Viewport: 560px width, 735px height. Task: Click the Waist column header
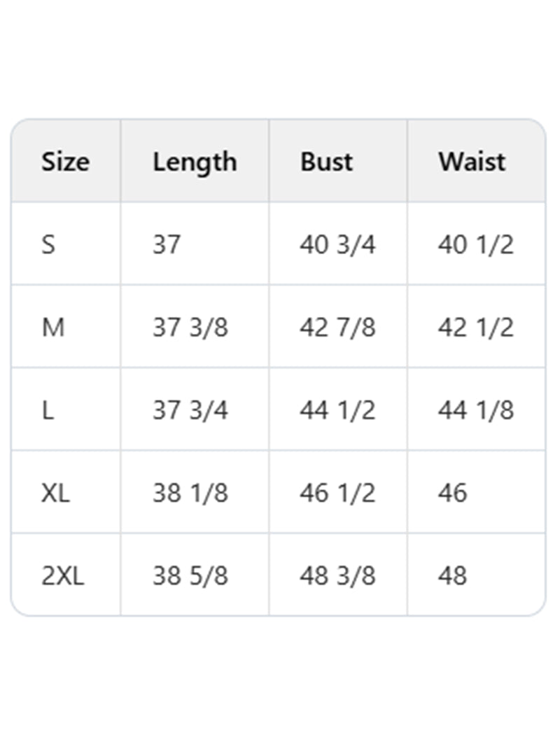(472, 162)
